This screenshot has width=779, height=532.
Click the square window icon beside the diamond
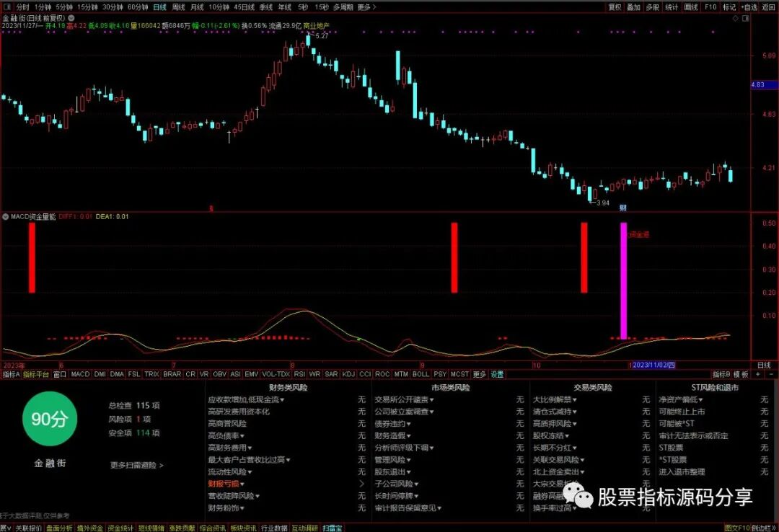(746, 18)
